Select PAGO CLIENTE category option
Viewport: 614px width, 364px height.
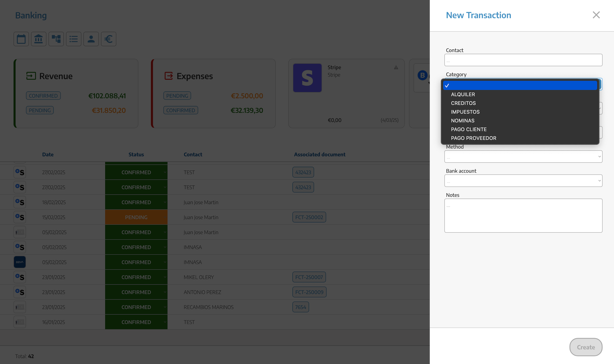520,129
